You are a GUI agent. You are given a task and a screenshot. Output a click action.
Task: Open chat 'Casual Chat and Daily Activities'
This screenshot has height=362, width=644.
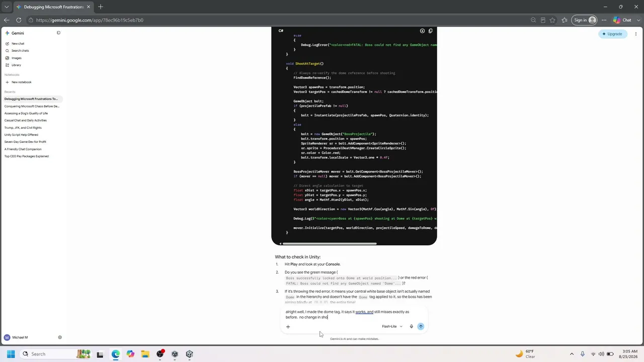25,120
